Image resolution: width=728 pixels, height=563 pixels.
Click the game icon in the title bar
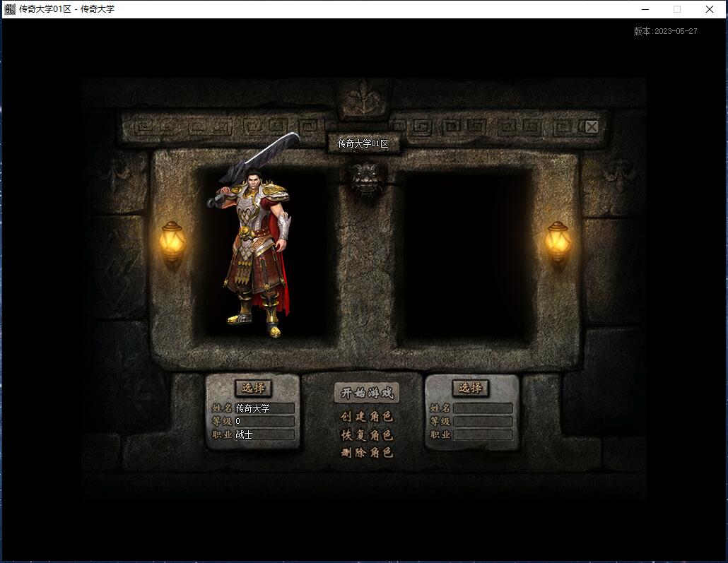10,8
